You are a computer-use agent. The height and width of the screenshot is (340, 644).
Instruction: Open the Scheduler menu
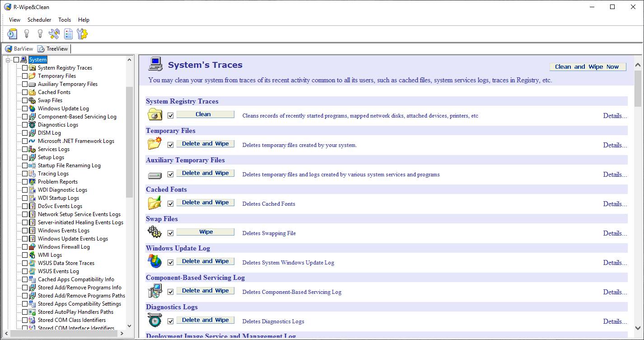pos(39,20)
